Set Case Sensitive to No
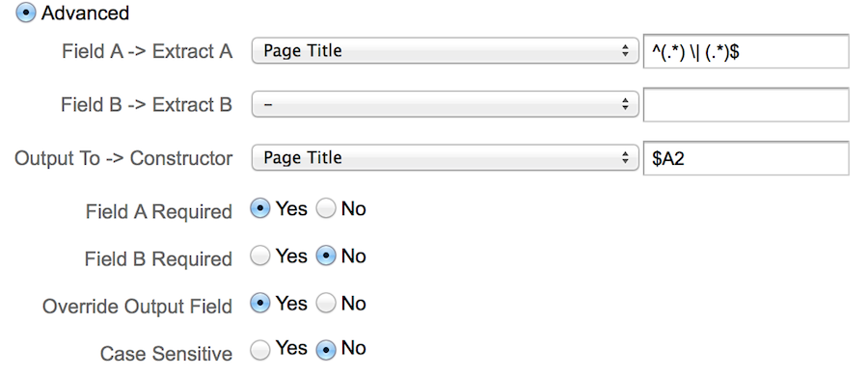Image resolution: width=868 pixels, height=376 pixels. click(326, 350)
